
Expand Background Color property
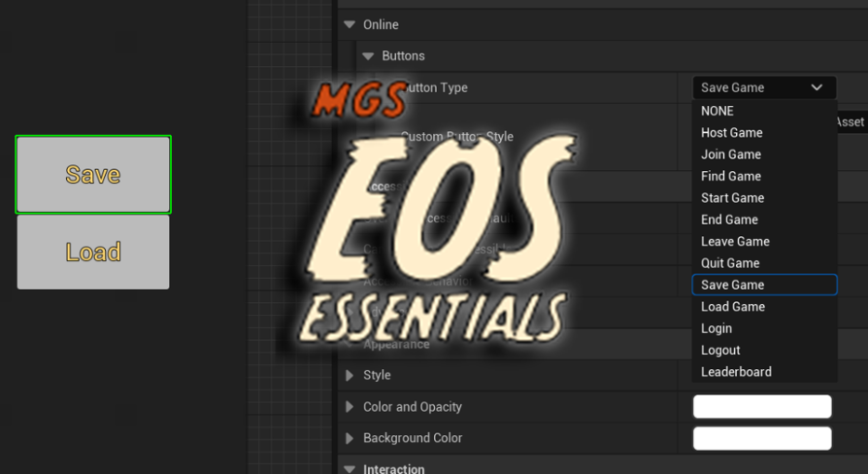350,439
